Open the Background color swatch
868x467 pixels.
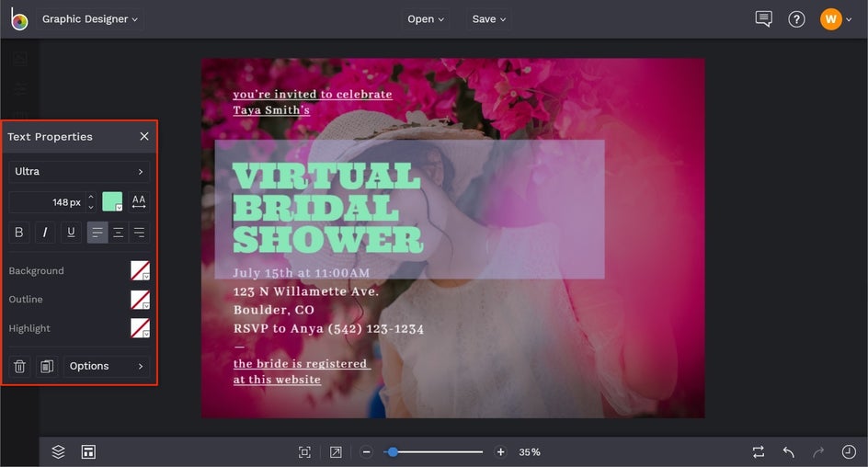(x=140, y=270)
